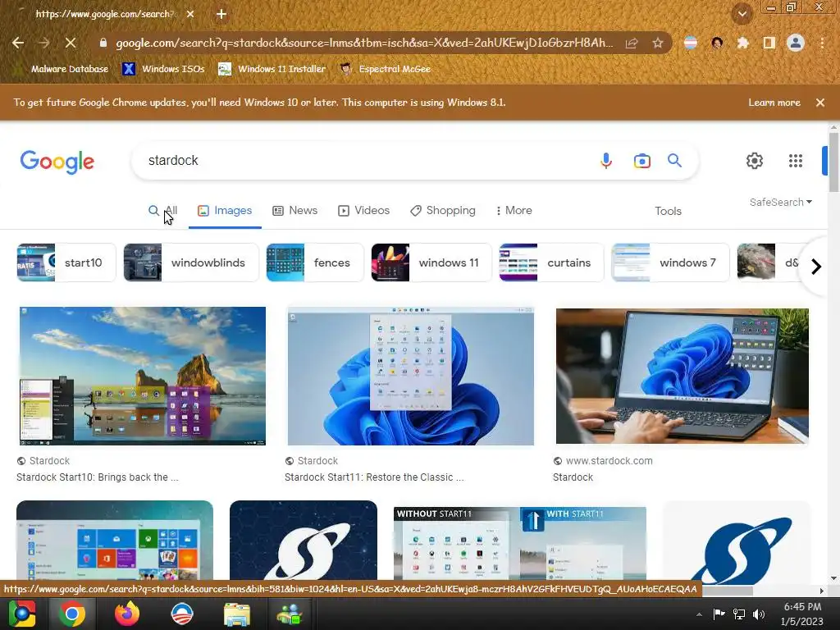Open Google quick settings gear
Image resolution: width=840 pixels, height=630 pixels.
pyautogui.click(x=755, y=161)
